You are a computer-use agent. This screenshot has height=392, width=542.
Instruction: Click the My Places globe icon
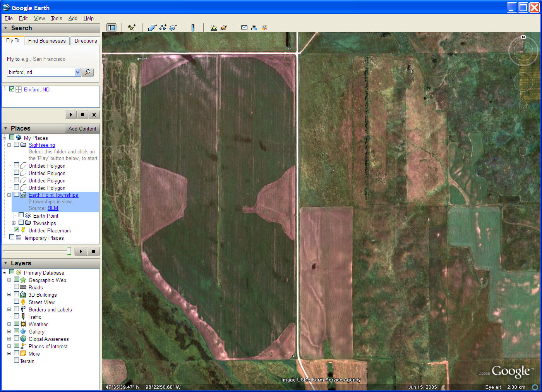[x=19, y=138]
